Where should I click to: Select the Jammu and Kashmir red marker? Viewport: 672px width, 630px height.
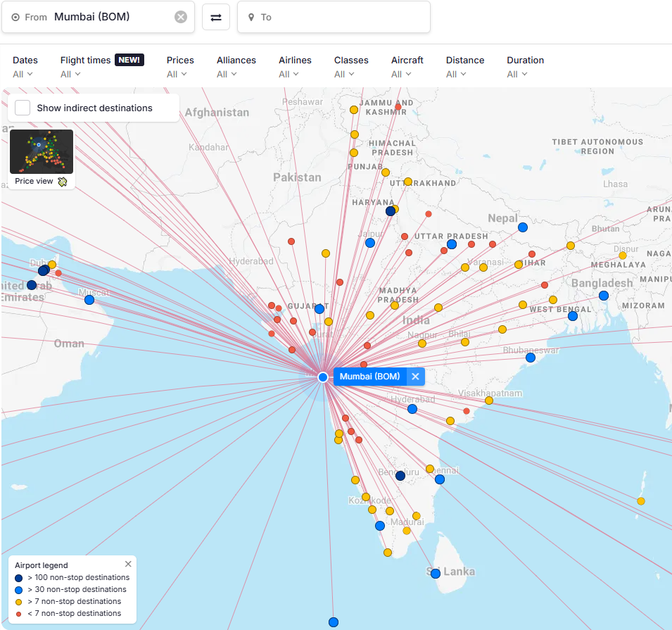click(398, 107)
